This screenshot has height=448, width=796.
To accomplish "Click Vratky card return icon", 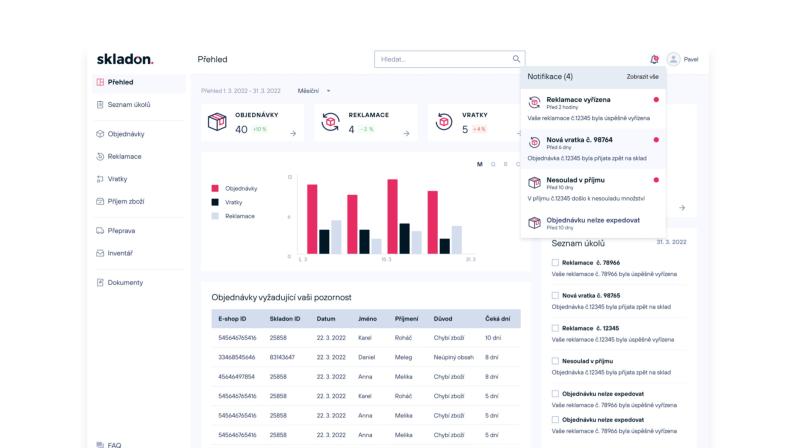I will (444, 122).
